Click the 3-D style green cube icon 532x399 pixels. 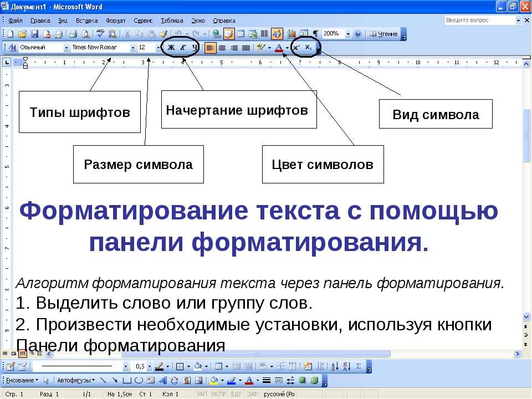coord(315,380)
